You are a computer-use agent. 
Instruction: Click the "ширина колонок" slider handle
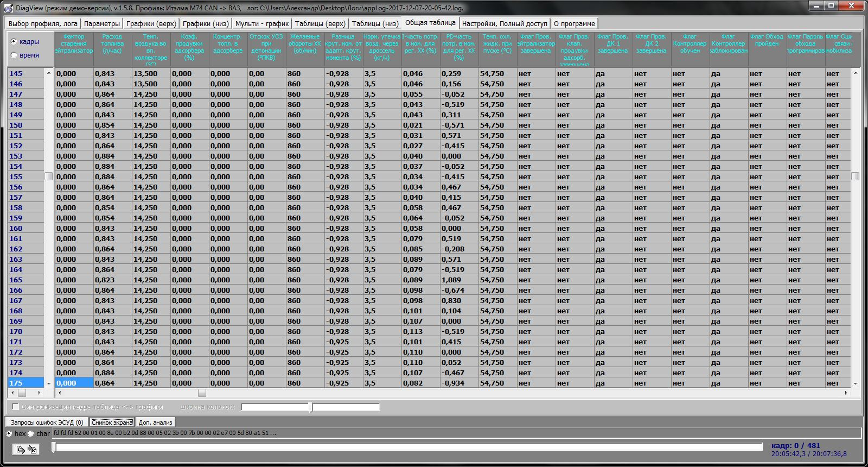pyautogui.click(x=310, y=407)
